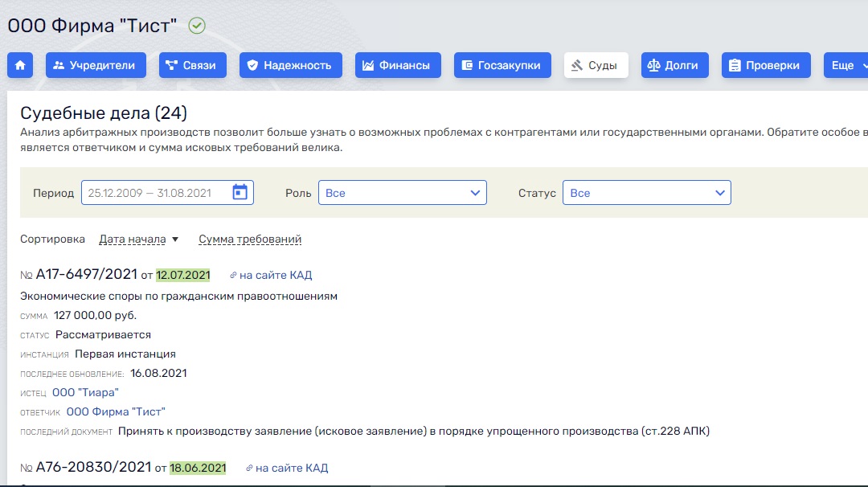Open plaintiff ООО "Тиара" link
This screenshot has height=487, width=868.
pyautogui.click(x=85, y=392)
